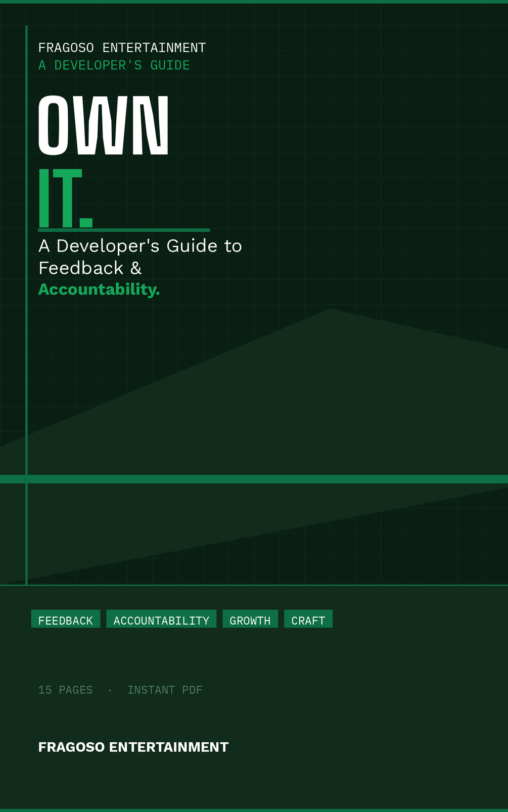Click the large white OWN title
The image size is (508, 812).
click(x=104, y=125)
